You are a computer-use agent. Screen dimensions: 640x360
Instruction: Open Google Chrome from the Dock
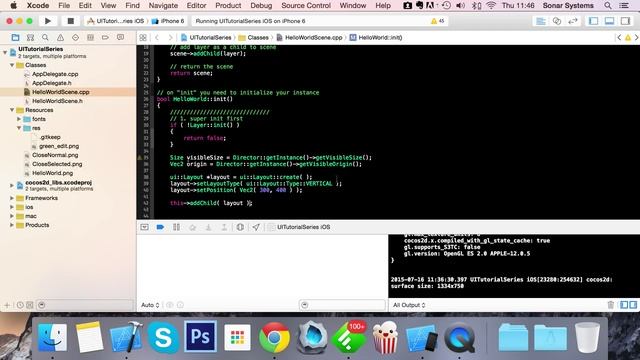(274, 337)
